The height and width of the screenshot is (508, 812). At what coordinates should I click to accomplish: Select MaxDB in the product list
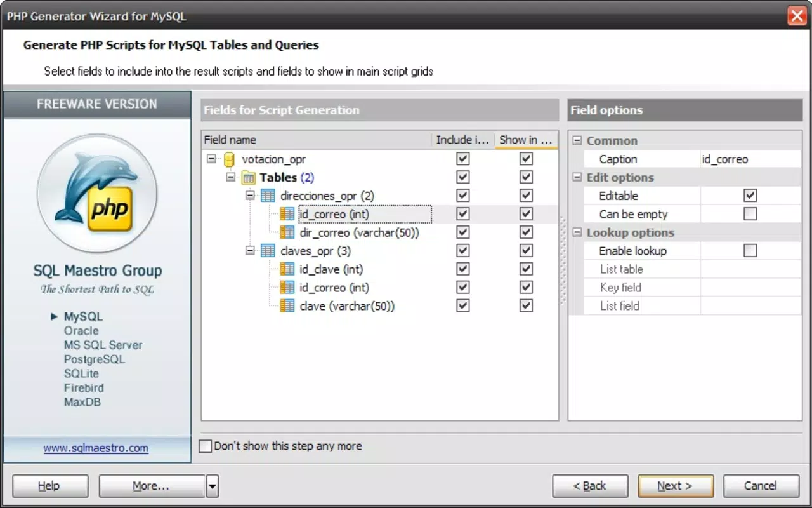(x=82, y=402)
